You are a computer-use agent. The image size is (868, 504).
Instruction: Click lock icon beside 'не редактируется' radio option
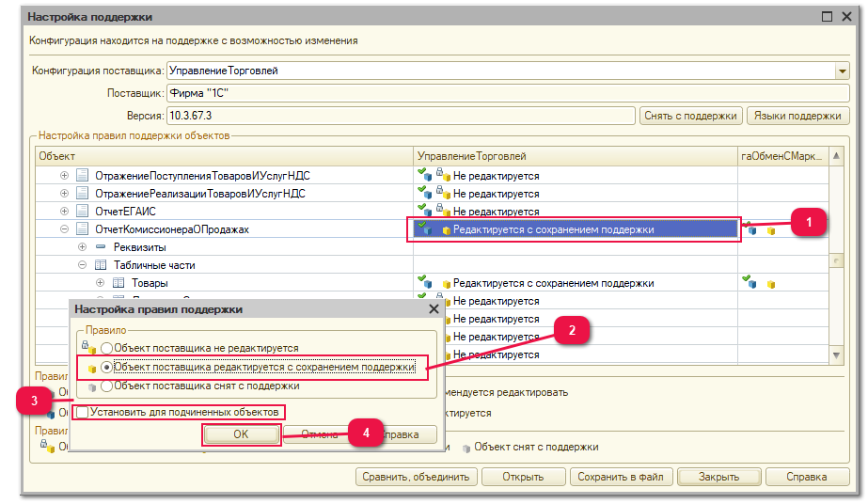[88, 347]
